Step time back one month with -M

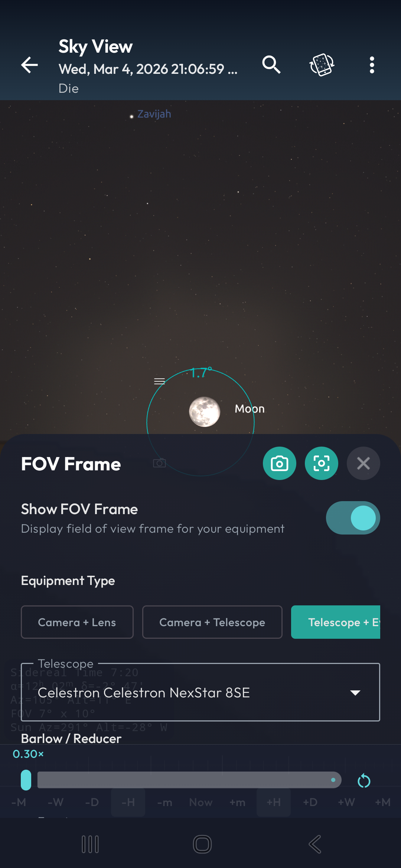point(19,802)
